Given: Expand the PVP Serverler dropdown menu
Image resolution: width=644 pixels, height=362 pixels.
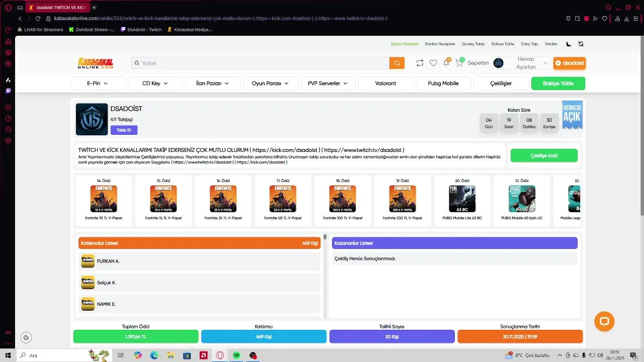Looking at the screenshot, I should tap(328, 83).
